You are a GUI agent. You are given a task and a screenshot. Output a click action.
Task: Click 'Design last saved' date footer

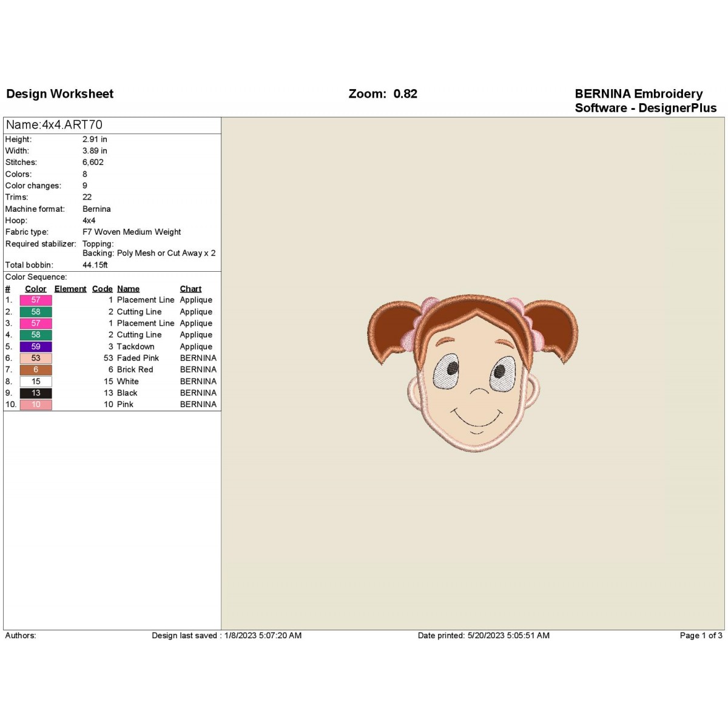(227, 636)
